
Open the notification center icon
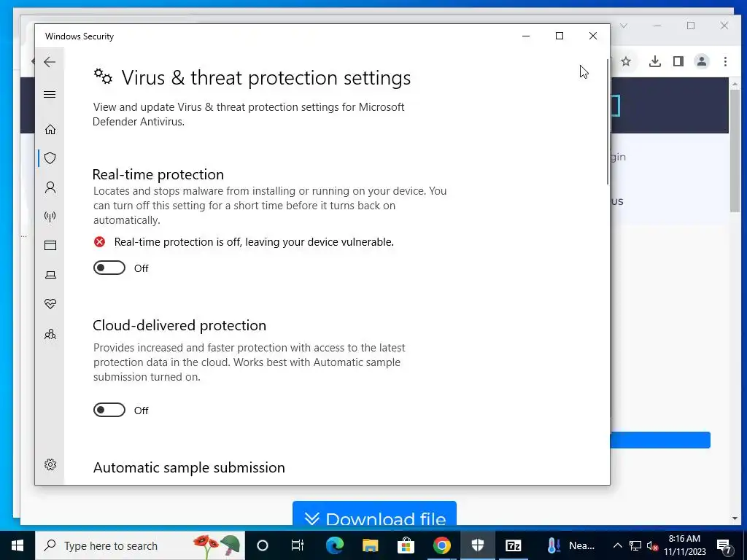724,545
